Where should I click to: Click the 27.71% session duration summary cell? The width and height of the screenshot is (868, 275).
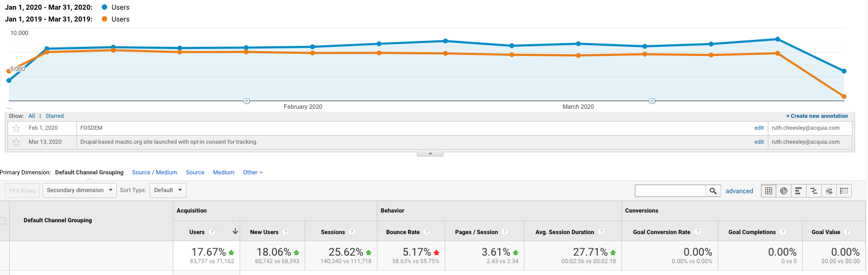pos(573,256)
